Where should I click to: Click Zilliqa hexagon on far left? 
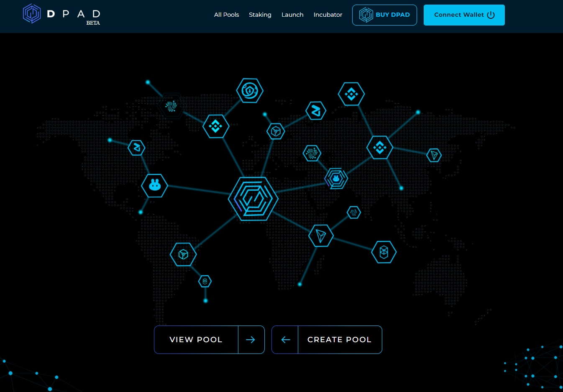click(136, 148)
